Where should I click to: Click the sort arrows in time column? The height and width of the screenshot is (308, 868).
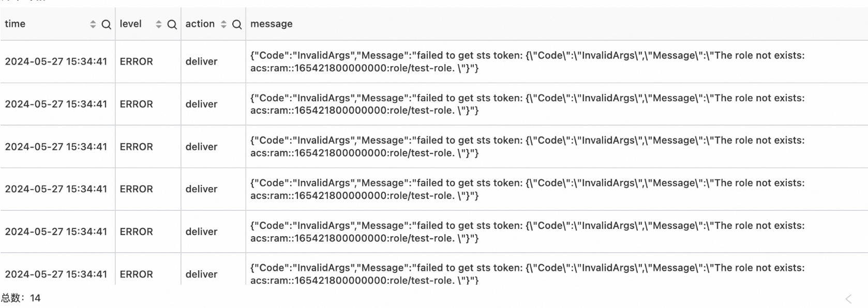tap(93, 24)
